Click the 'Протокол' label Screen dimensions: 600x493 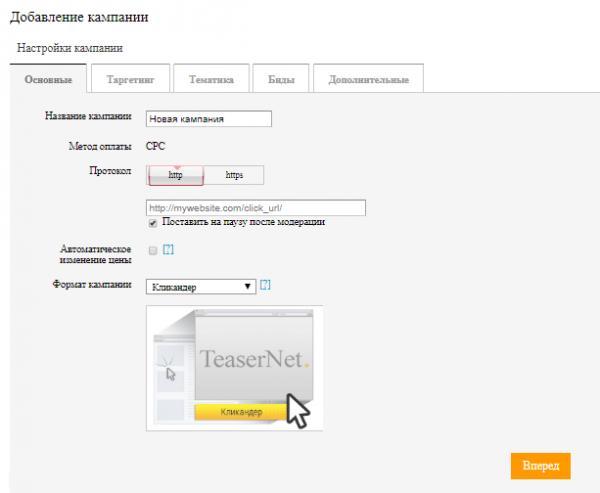[110, 170]
